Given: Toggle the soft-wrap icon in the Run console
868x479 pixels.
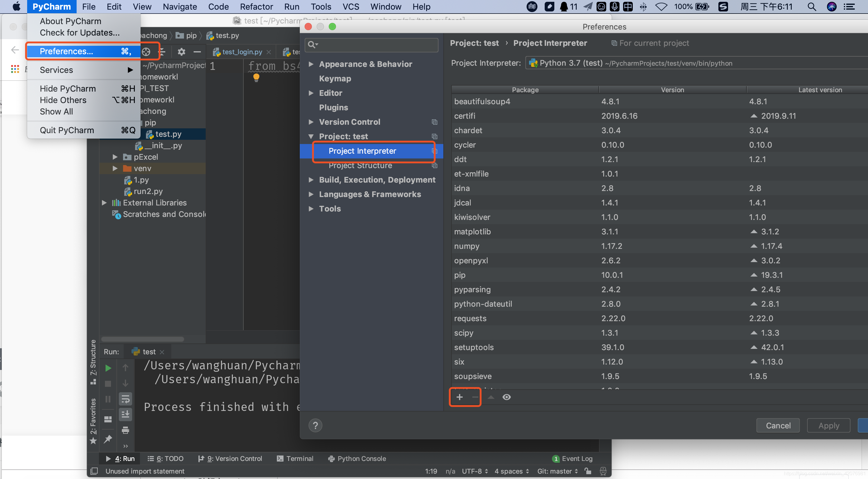Looking at the screenshot, I should 125,399.
